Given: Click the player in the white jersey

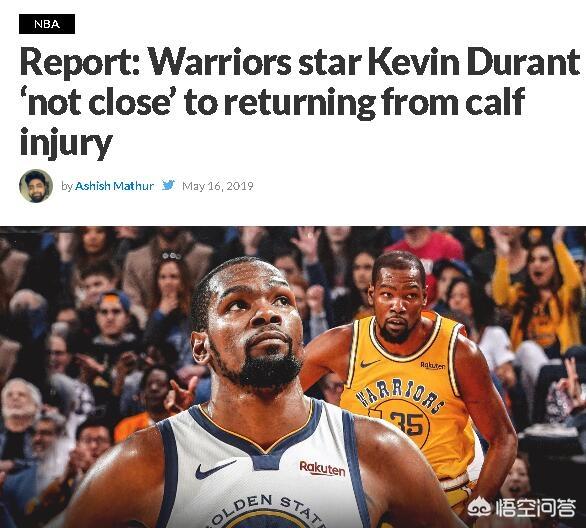Looking at the screenshot, I should click(258, 392).
